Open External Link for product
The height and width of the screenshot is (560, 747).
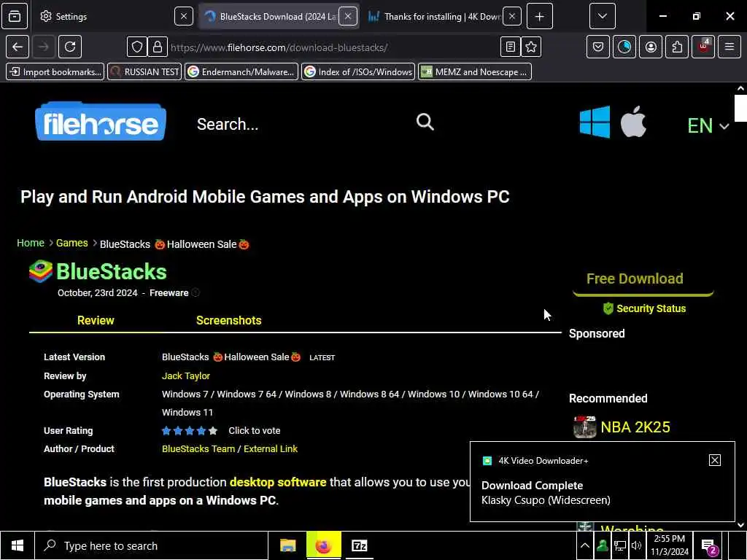tap(271, 448)
